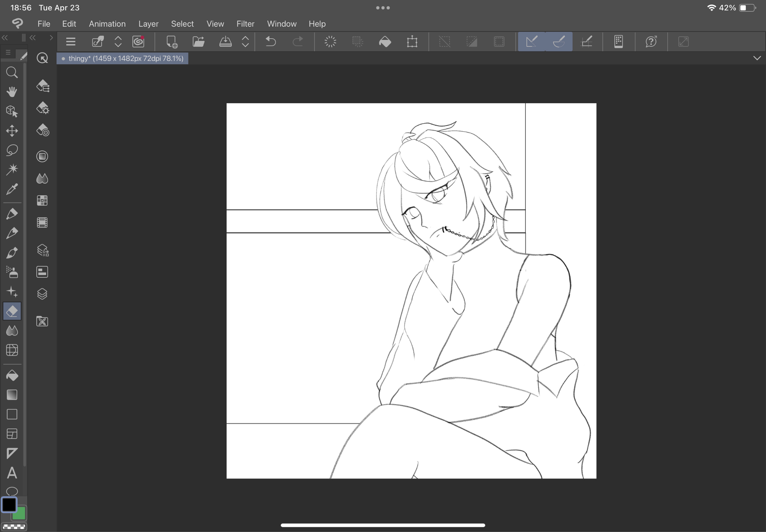
Task: Choose the Eyedropper tool
Action: pos(12,189)
